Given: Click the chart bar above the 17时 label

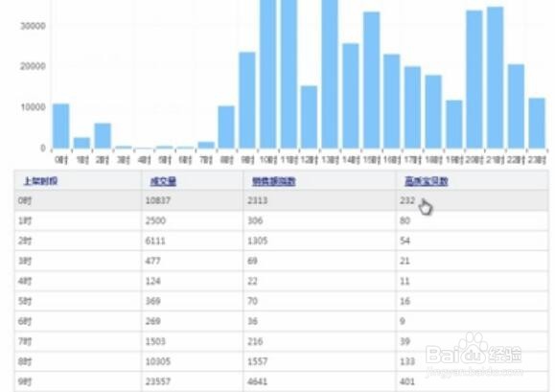Looking at the screenshot, I should click(x=412, y=107).
